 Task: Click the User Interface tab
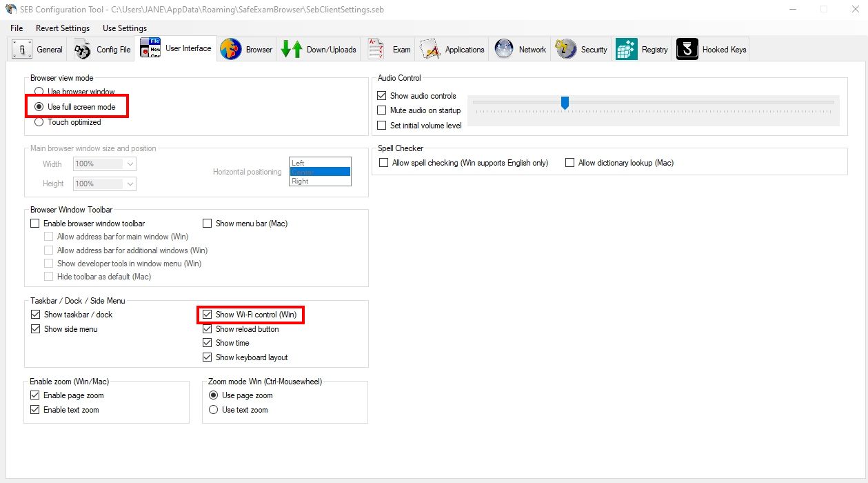[176, 48]
